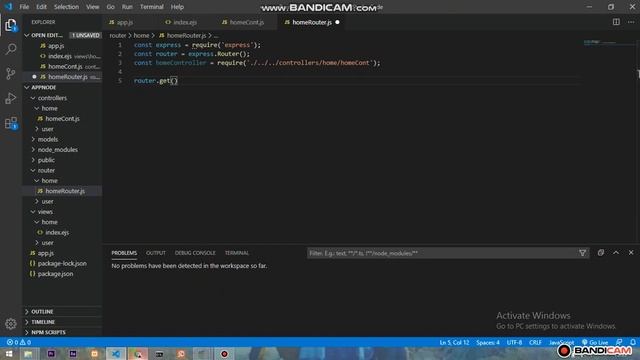Open Premiere Pro from the taskbar
The image size is (640, 360).
pyautogui.click(x=51, y=353)
